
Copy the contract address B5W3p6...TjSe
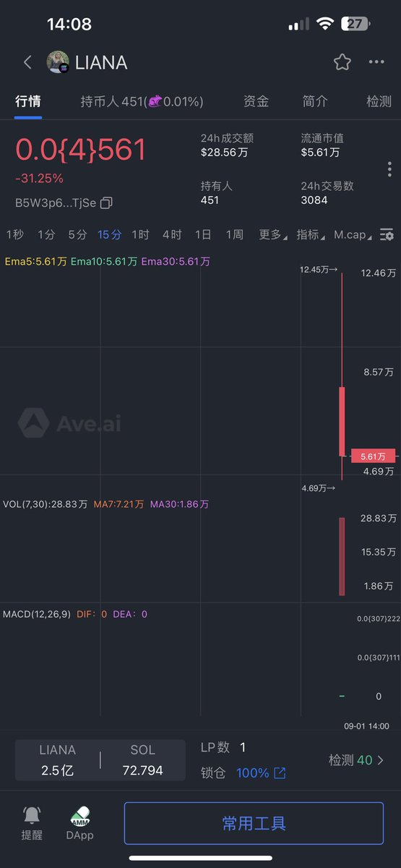pos(106,203)
